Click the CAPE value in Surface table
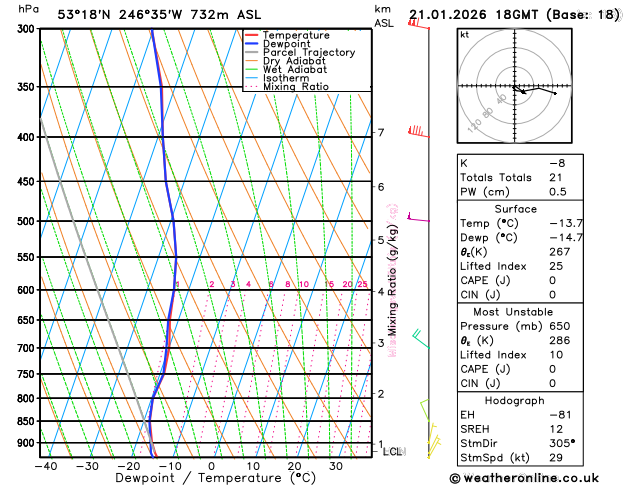This screenshot has width=629, height=486. click(552, 280)
